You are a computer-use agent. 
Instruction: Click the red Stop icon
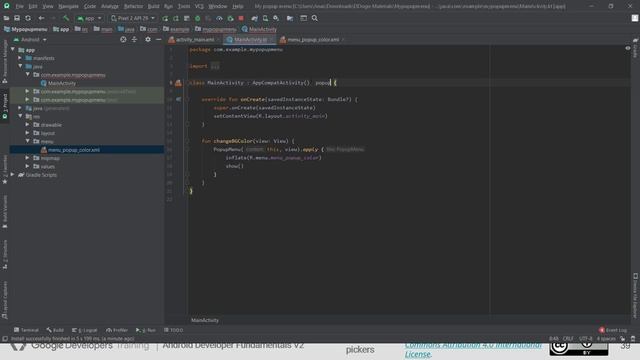point(241,18)
